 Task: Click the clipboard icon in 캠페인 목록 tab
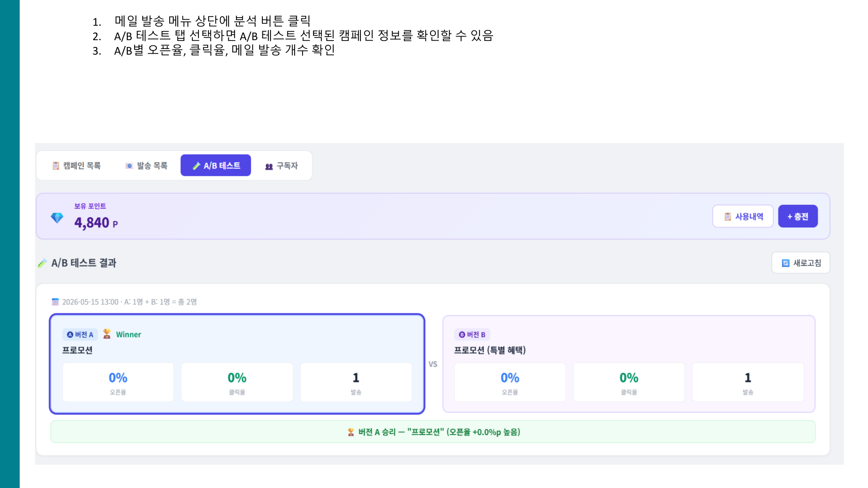(56, 166)
